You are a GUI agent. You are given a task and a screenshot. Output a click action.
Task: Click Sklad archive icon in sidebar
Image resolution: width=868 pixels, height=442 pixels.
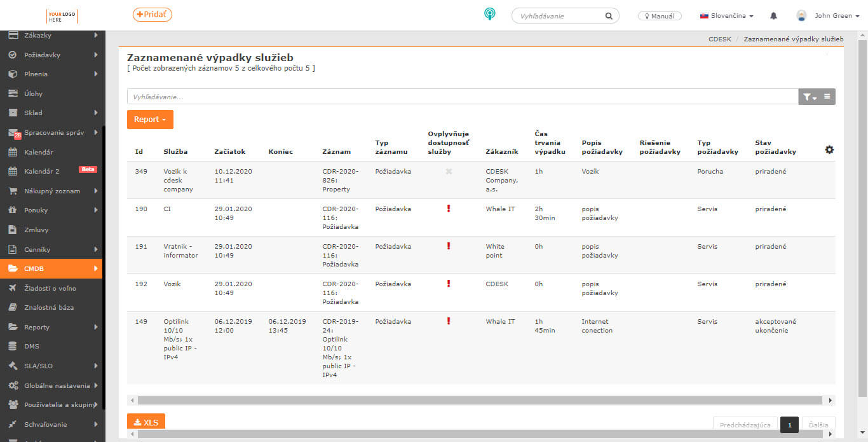click(13, 113)
